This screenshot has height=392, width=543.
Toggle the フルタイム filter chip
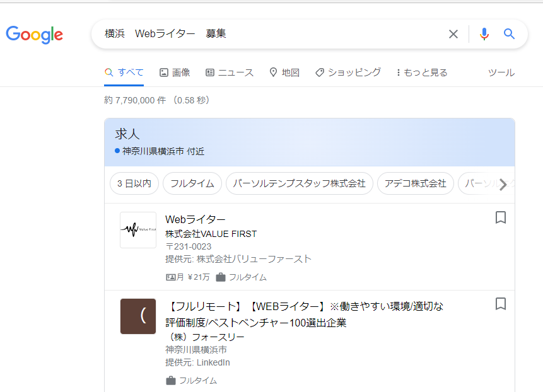[x=192, y=183]
